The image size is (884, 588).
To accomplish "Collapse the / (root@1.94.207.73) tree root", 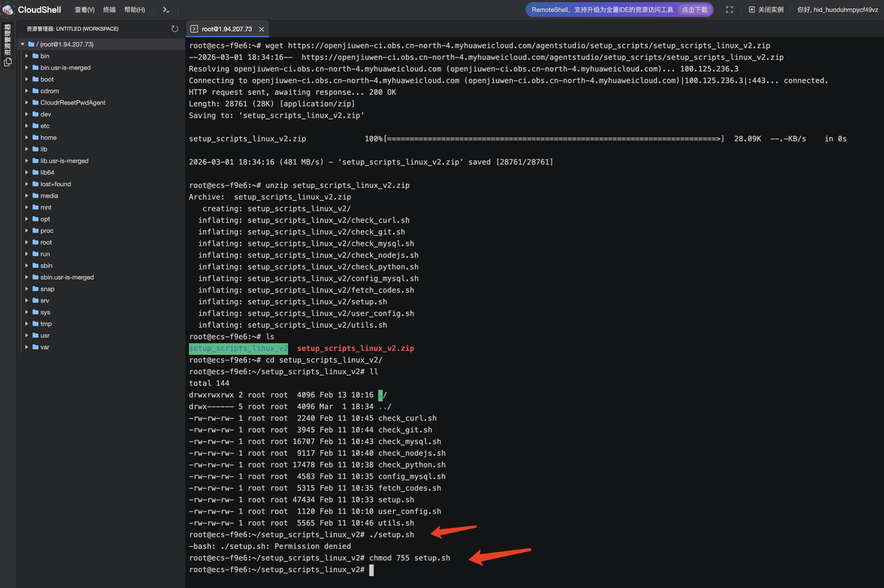I will coord(23,44).
